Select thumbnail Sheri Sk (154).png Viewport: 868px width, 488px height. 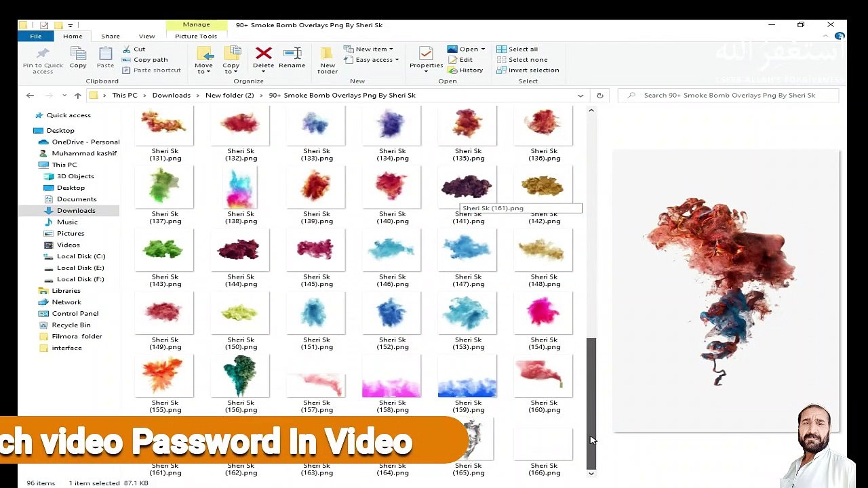pos(544,313)
